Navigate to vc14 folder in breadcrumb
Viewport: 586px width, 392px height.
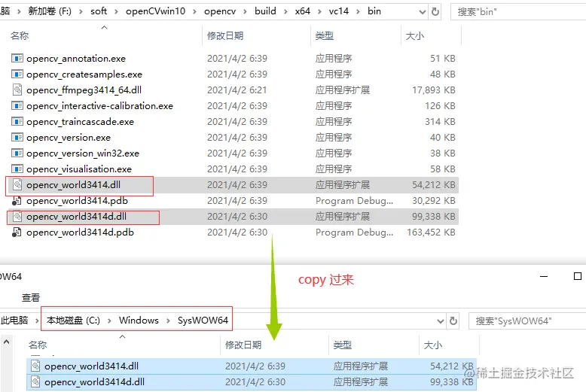339,11
